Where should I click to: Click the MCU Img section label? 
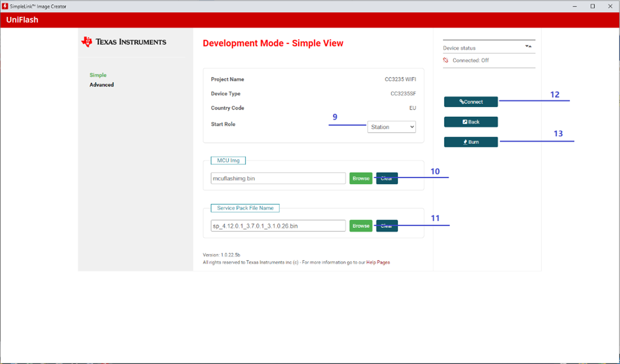click(228, 160)
